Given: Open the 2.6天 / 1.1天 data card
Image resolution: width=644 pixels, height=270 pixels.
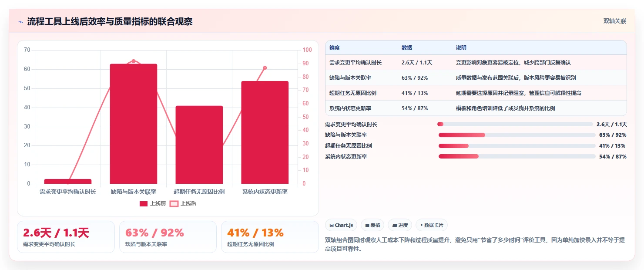Looking at the screenshot, I should (x=66, y=237).
